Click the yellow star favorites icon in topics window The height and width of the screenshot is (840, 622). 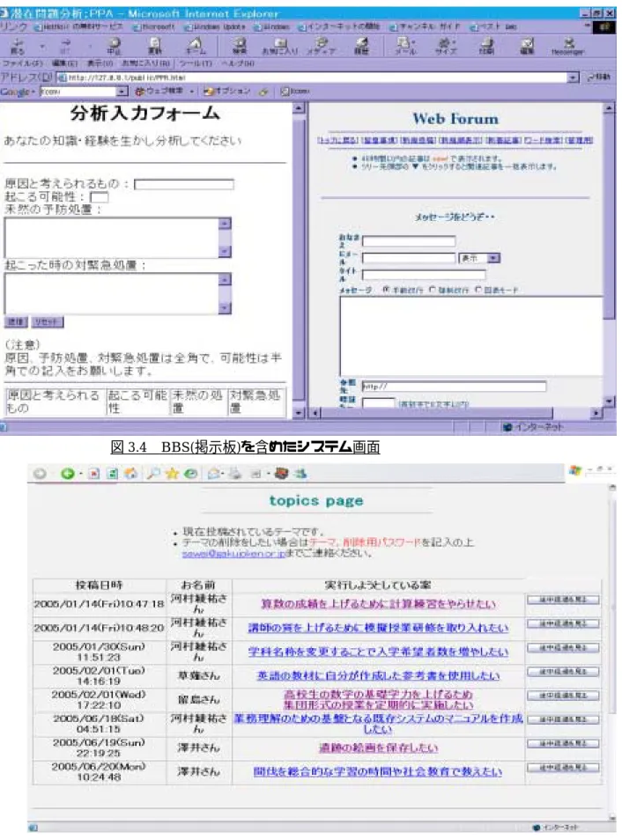coord(172,474)
